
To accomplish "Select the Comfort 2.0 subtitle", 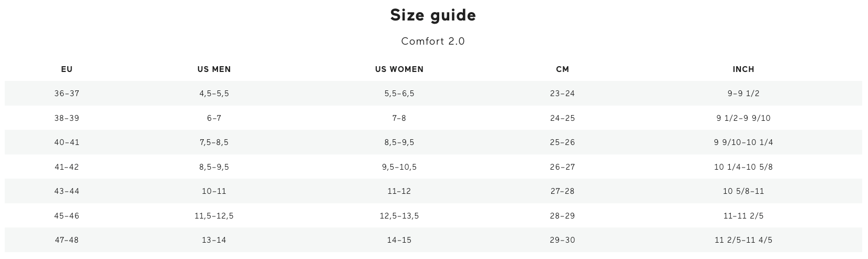I will (x=433, y=42).
